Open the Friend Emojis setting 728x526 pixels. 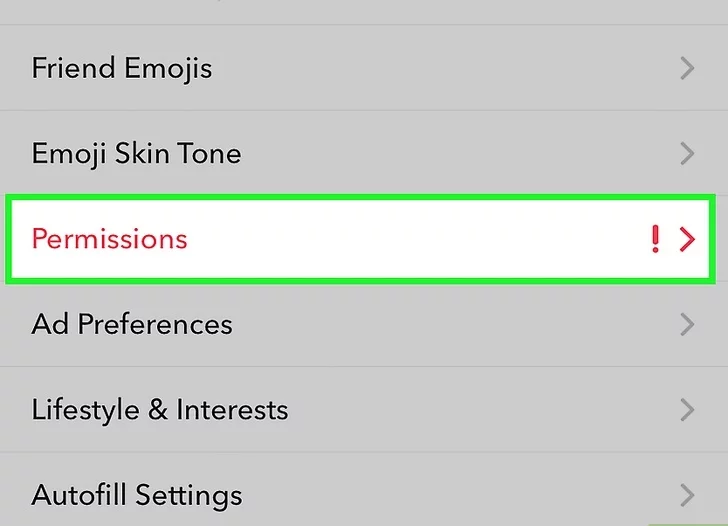pyautogui.click(x=121, y=69)
